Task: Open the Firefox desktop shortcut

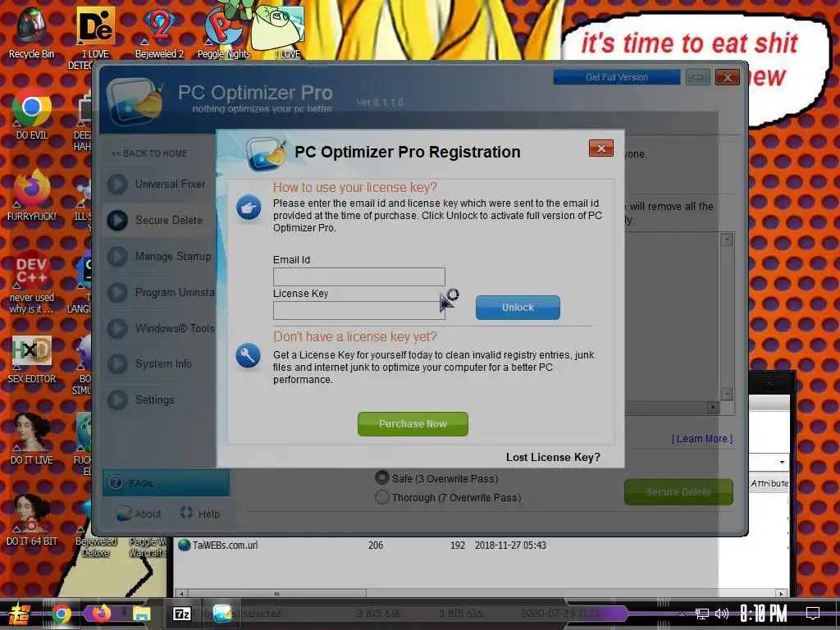Action: [x=31, y=194]
